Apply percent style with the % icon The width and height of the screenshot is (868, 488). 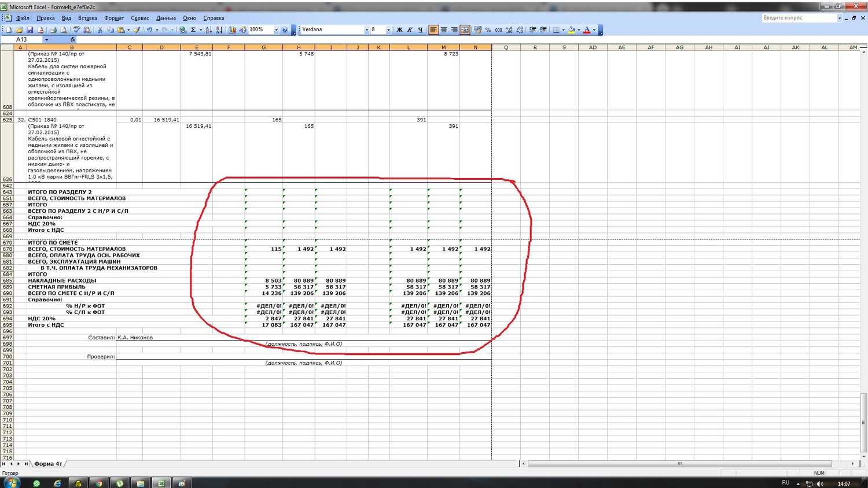pyautogui.click(x=488, y=30)
